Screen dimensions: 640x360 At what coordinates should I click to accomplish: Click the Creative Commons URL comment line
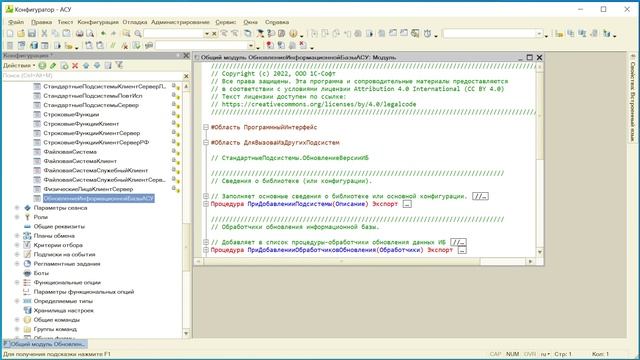313,104
